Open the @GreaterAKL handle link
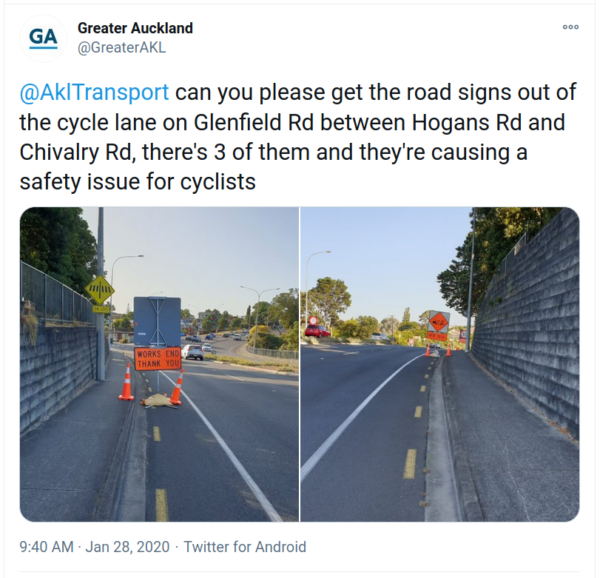600x578 pixels. [x=122, y=48]
